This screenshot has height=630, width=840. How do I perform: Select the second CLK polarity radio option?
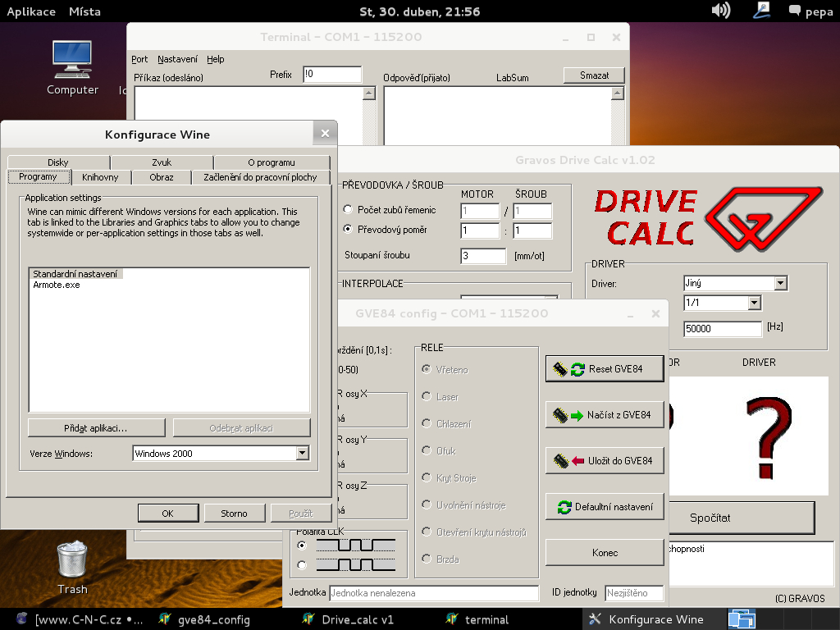tap(302, 564)
